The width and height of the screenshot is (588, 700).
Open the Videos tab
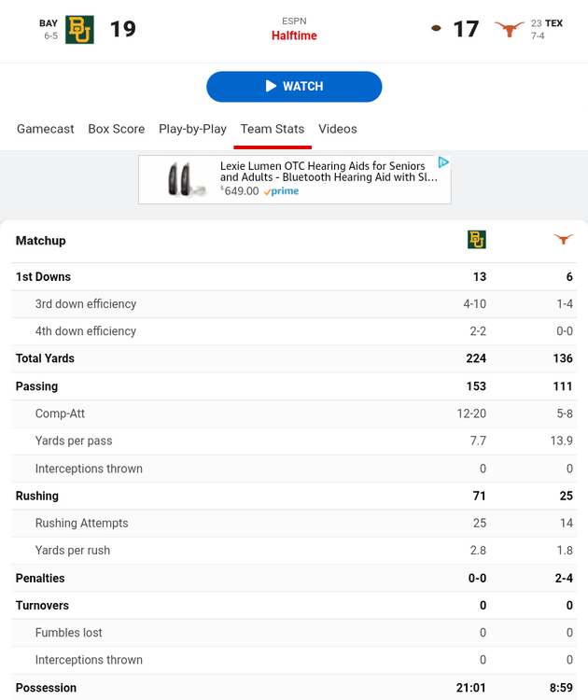(x=338, y=129)
